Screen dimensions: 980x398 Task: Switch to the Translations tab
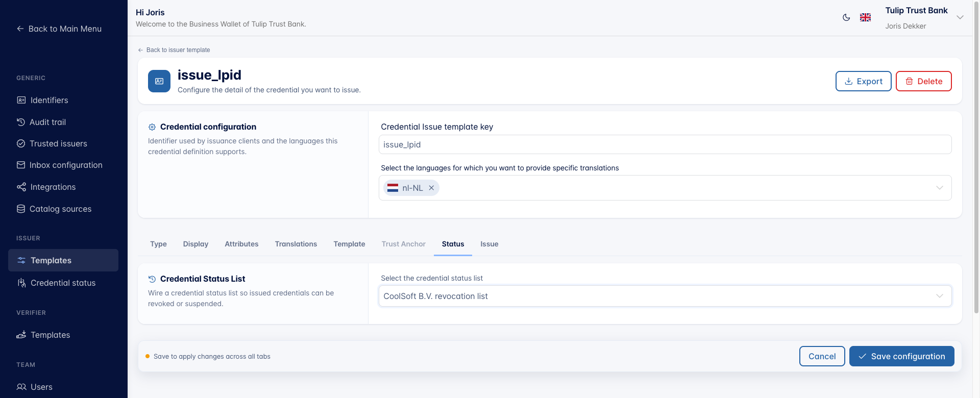(x=296, y=244)
